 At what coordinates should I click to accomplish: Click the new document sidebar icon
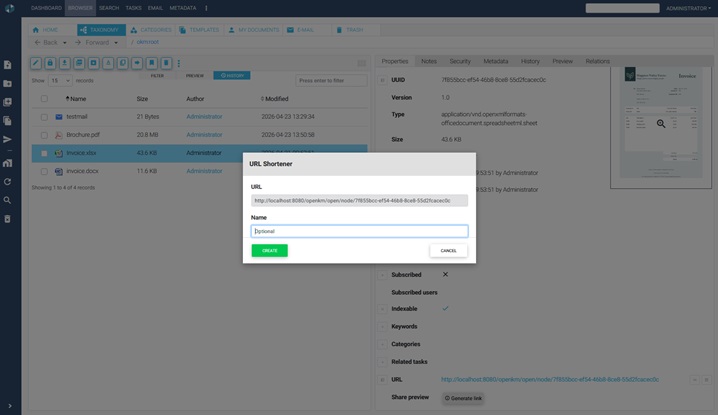coord(7,65)
